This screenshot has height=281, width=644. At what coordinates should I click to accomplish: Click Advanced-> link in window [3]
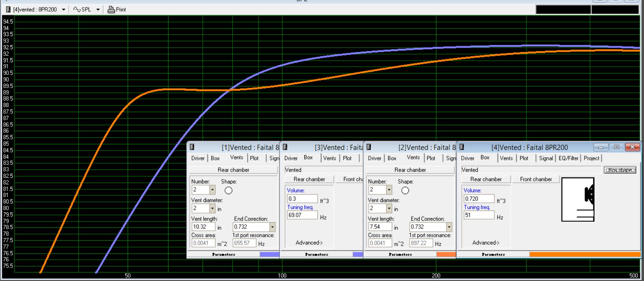(309, 243)
